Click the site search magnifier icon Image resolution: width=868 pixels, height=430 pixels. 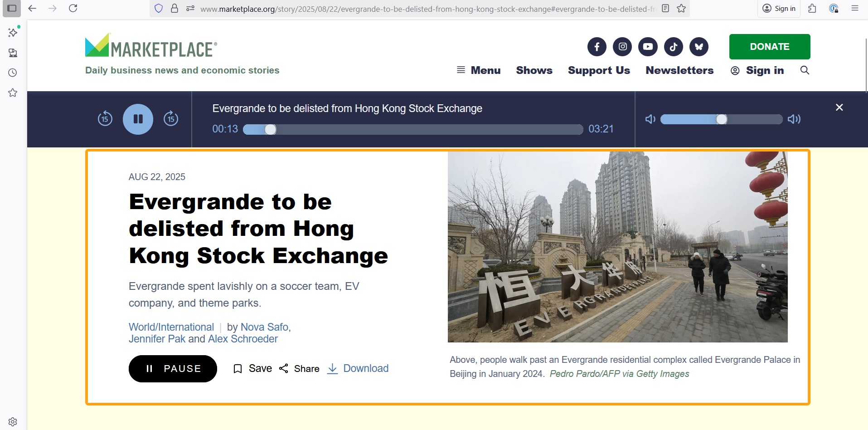coord(805,70)
